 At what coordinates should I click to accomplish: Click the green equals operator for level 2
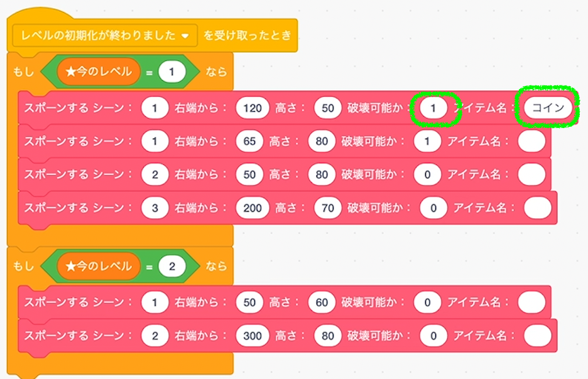click(x=150, y=267)
